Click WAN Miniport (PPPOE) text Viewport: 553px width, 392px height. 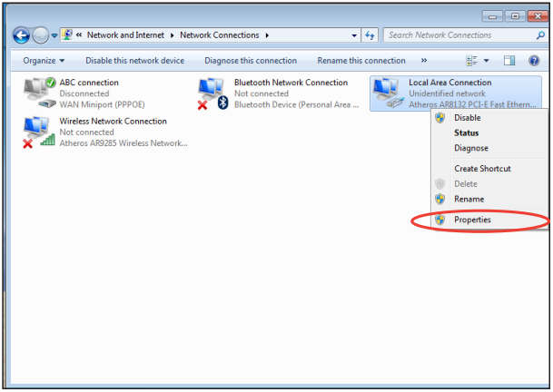point(102,104)
